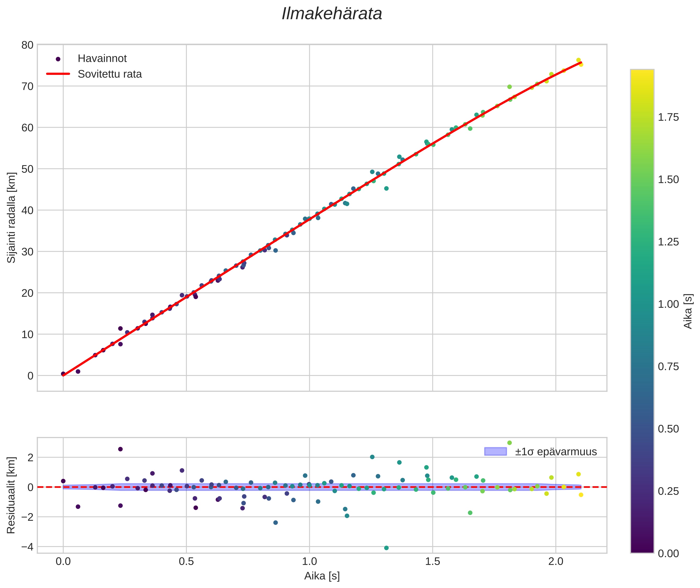Click the first data point at time zero
700x588 pixels.
click(x=63, y=374)
